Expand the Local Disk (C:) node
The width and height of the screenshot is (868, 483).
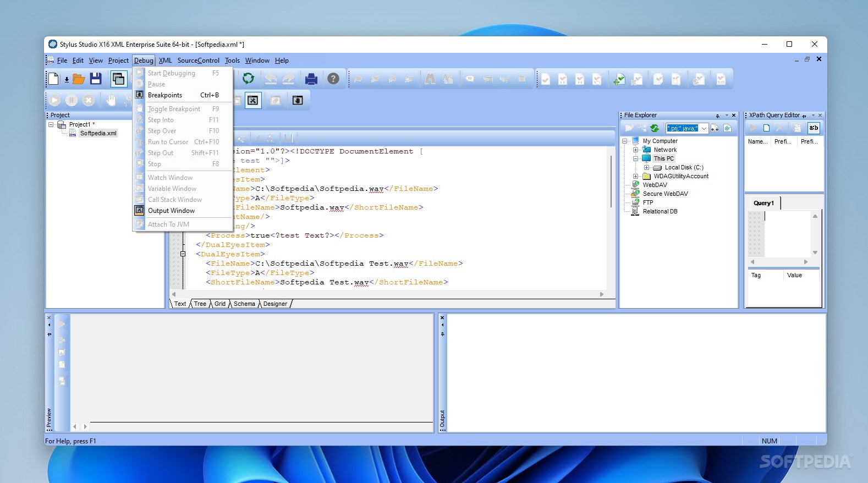coord(646,167)
